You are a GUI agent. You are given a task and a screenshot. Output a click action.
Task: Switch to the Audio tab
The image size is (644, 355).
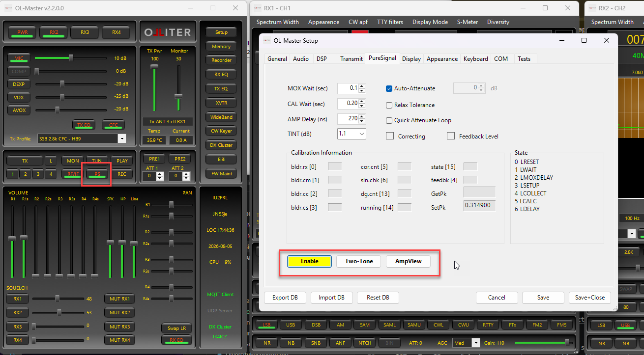point(301,58)
